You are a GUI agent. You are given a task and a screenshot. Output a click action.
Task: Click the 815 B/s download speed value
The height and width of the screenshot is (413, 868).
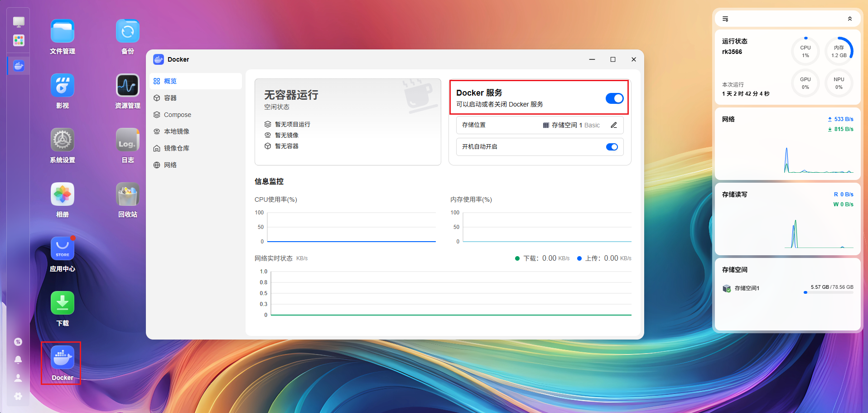click(844, 129)
